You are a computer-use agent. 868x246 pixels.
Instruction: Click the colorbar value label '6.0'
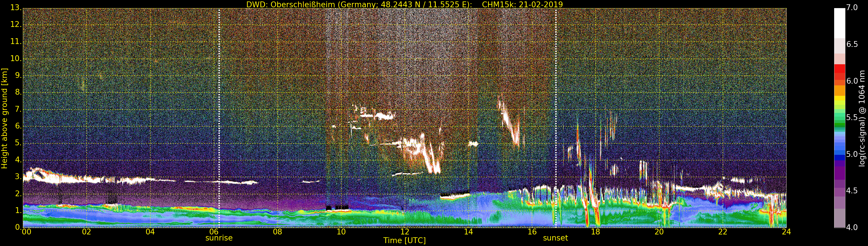tap(852, 81)
